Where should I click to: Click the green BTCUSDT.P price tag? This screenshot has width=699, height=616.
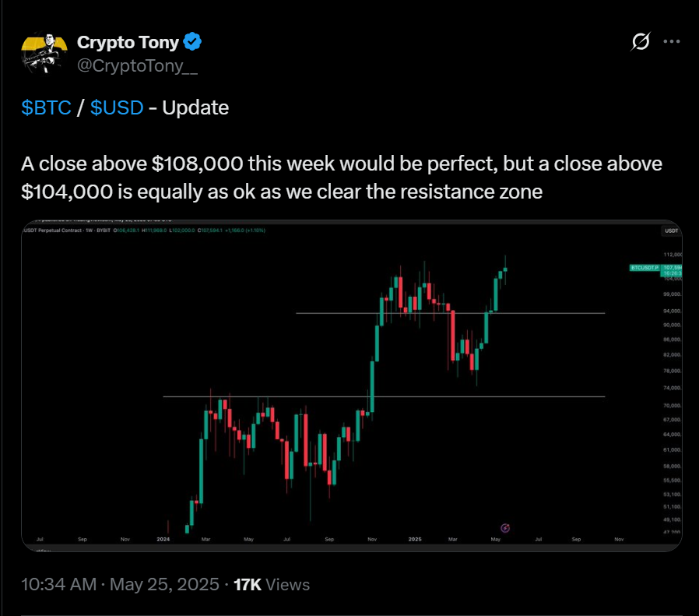[645, 268]
